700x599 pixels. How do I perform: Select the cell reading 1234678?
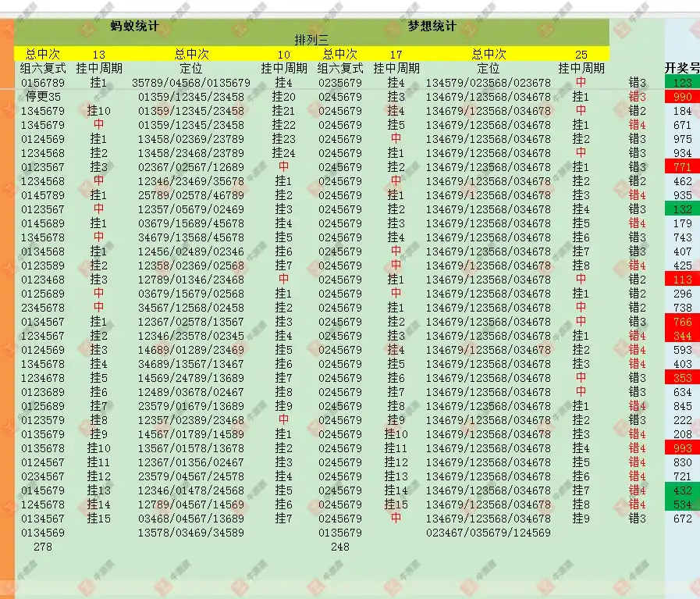[43, 378]
